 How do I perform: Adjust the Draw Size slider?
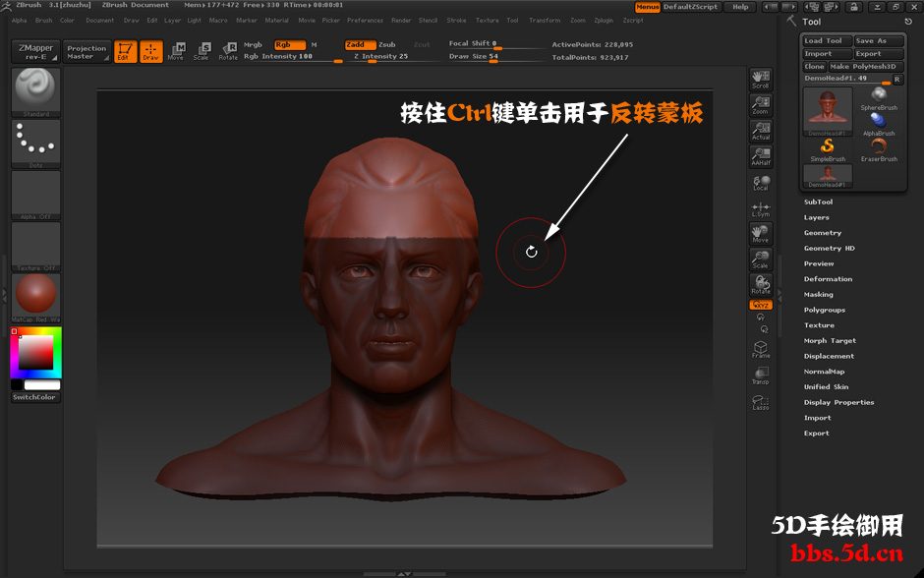[495, 57]
